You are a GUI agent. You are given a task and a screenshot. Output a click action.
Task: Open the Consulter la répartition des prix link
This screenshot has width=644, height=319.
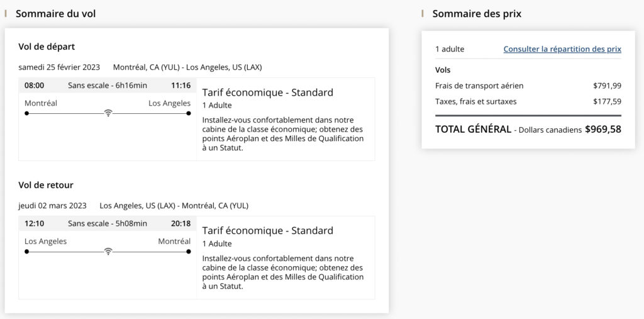(562, 49)
